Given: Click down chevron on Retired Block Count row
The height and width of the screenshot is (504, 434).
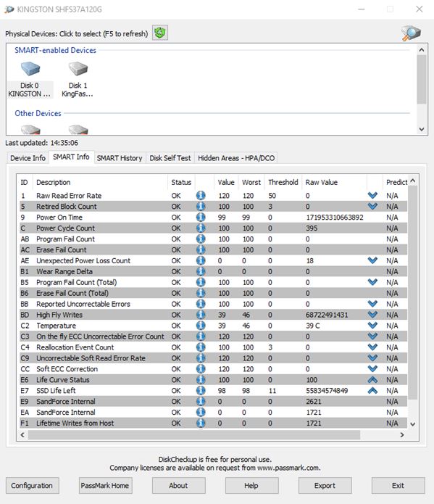Looking at the screenshot, I should point(372,206).
